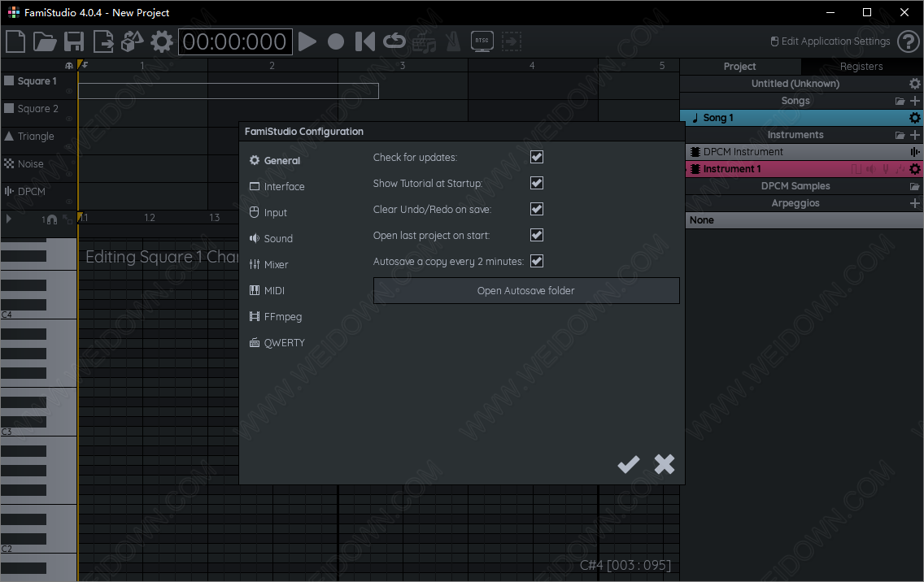Screen dimensions: 924x582
Task: Toggle Open last project on start checkbox
Action: pos(537,235)
